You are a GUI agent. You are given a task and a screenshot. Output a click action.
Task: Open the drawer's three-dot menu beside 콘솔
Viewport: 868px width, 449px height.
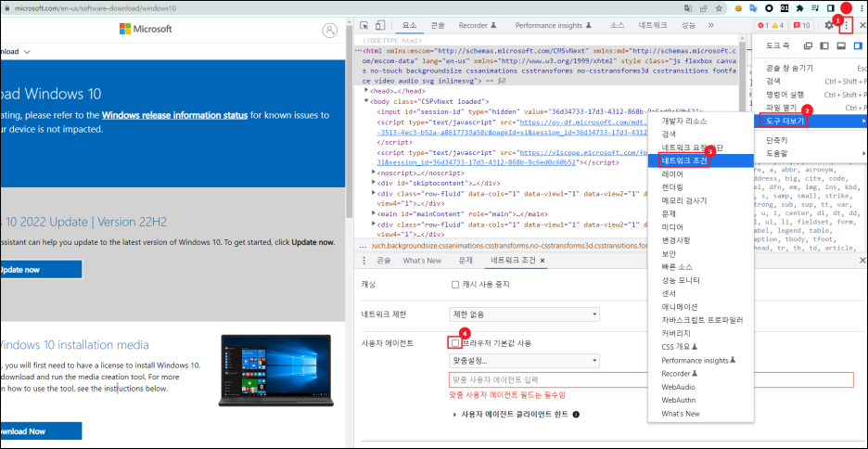tap(364, 261)
